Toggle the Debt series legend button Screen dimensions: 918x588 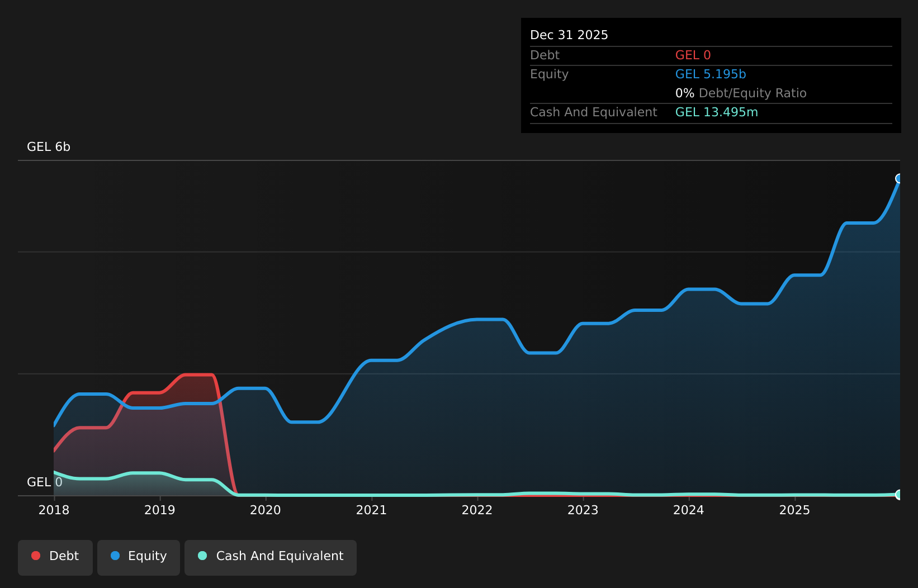point(55,557)
